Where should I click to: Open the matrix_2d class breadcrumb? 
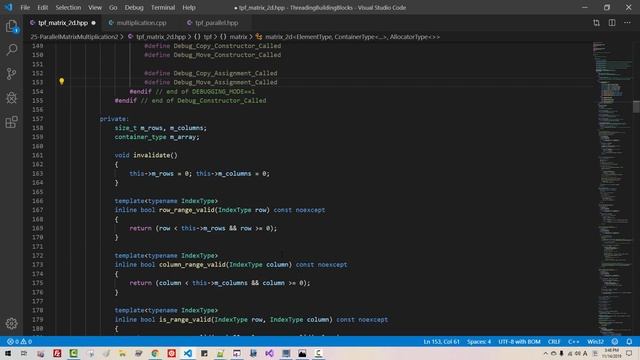(x=352, y=37)
